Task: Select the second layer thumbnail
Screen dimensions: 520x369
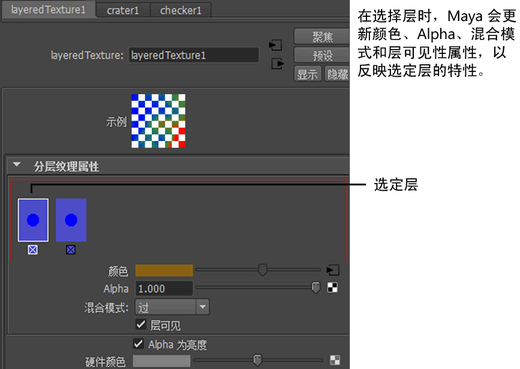Action: pos(71,220)
